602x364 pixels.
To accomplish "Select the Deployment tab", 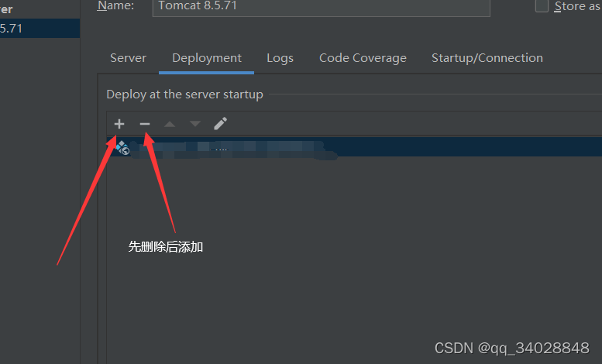I will [x=207, y=58].
